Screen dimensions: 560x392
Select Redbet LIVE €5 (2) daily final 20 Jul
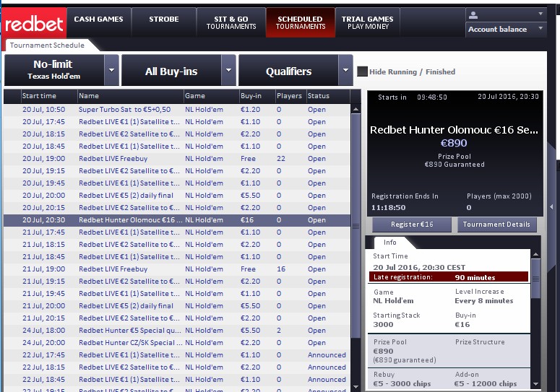[x=177, y=195]
